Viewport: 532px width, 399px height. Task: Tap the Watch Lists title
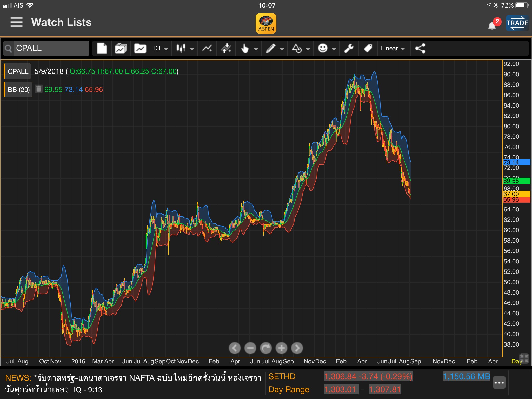click(x=61, y=22)
